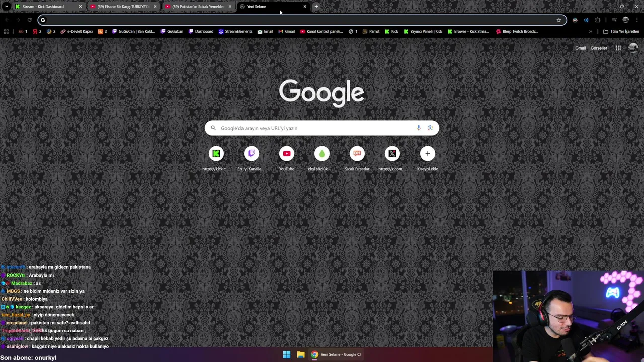Viewport: 644px width, 362px height.
Task: Open the masked face extension icon
Action: pyautogui.click(x=575, y=20)
